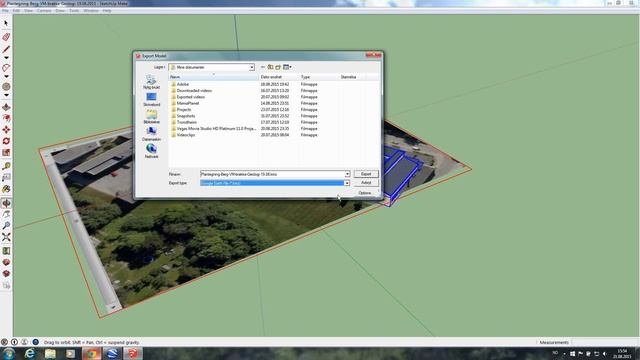The height and width of the screenshot is (360, 640).
Task: Open Windows Start button
Action: coord(8,353)
